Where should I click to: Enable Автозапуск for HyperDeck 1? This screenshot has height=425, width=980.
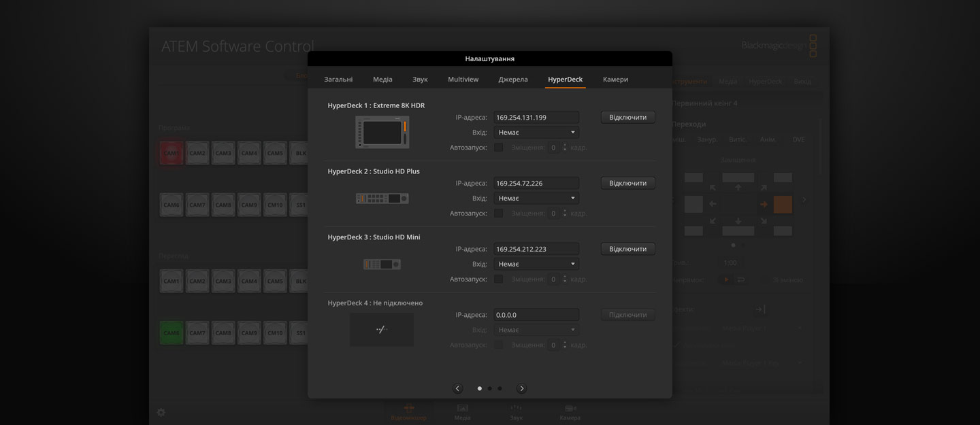coord(498,147)
